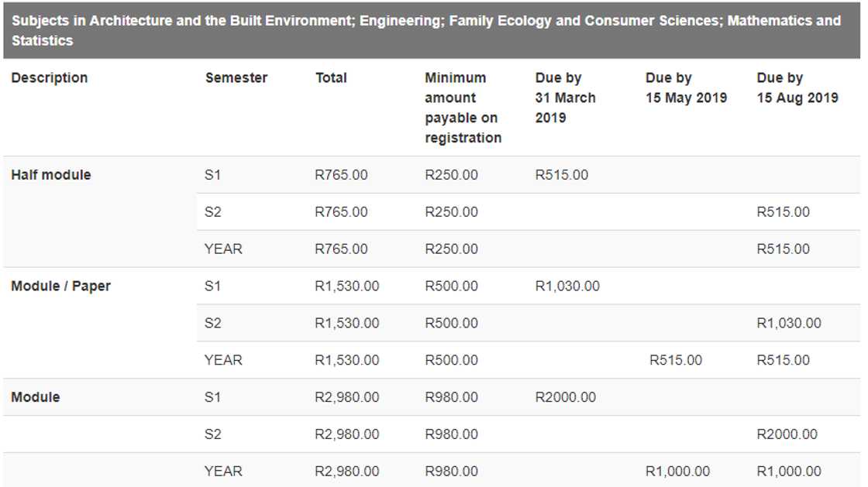
Task: Select the Module / Paper row label
Action: 60,286
